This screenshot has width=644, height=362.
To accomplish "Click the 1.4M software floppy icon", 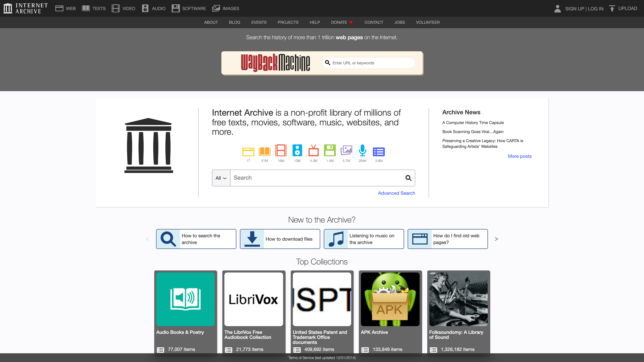I will click(x=330, y=150).
